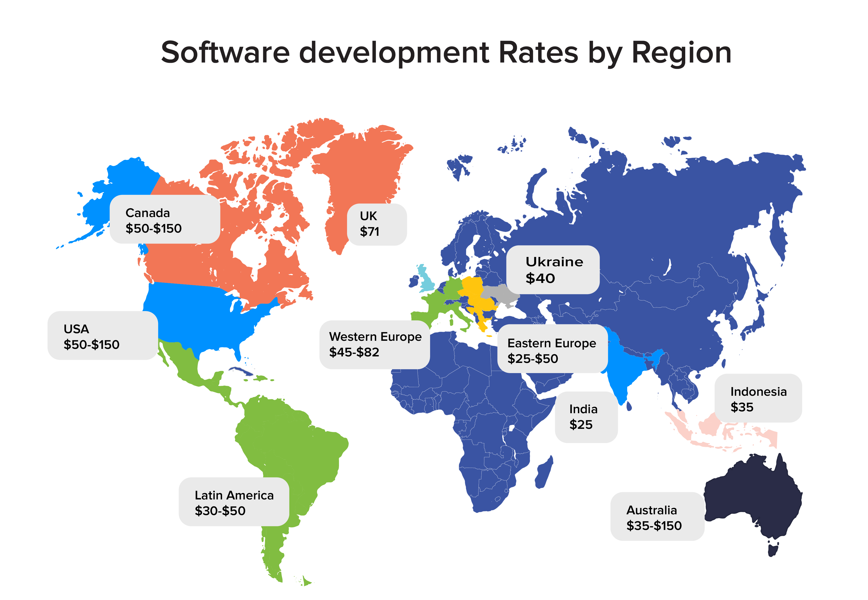Select the Western Europe $45-$82 label
Screen dimensions: 868x600
tap(374, 345)
